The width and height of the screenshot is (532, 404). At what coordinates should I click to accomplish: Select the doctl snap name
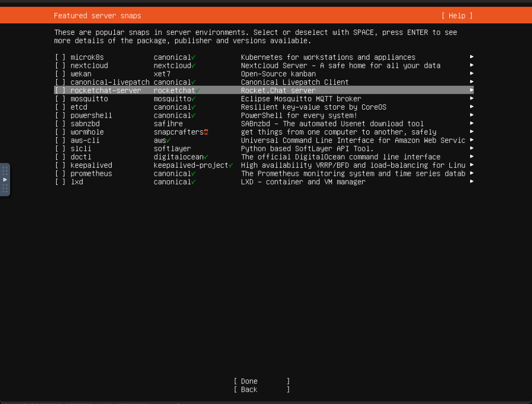[x=81, y=157]
